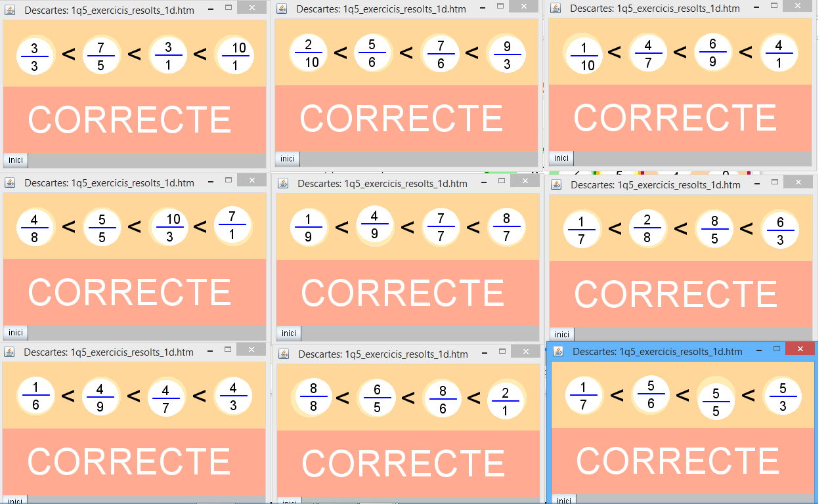
Task: Select the 10/1 fraction circle
Action: click(x=234, y=55)
